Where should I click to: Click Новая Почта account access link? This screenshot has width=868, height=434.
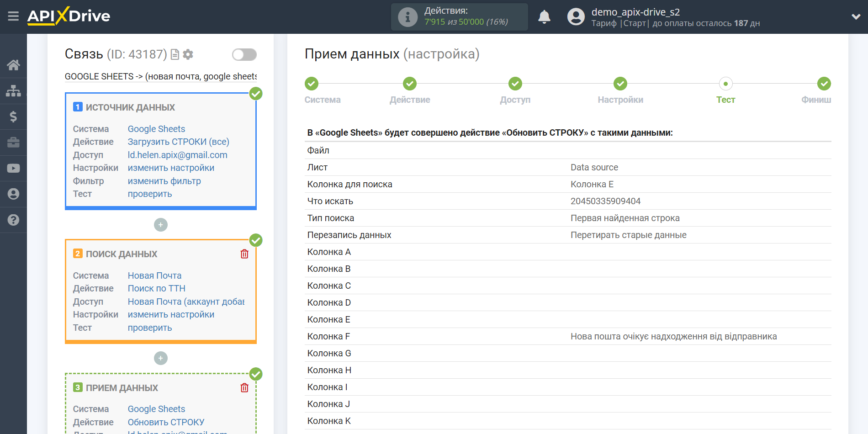click(x=186, y=302)
